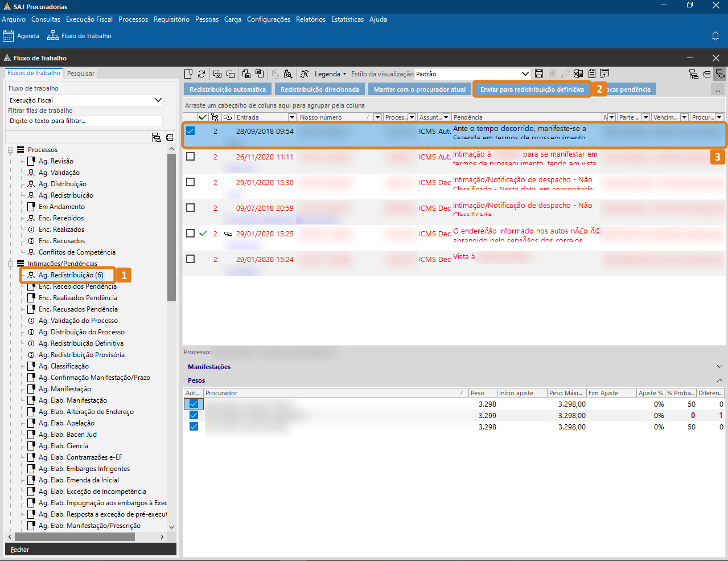Open the Fluxo de trabalho combo showing Execução Fiscal
Viewport: 728px width, 561px height.
[x=85, y=100]
